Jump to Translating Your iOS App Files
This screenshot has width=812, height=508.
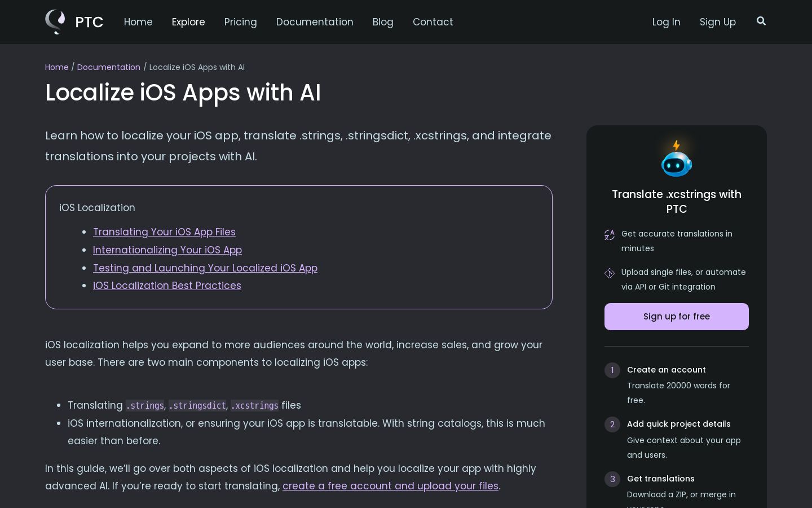(164, 232)
